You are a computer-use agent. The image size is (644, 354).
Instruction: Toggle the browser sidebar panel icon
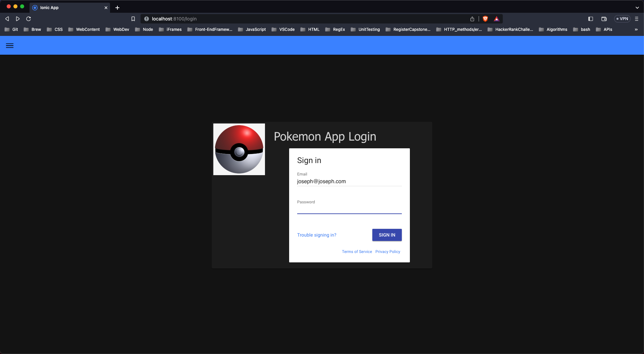coord(591,19)
